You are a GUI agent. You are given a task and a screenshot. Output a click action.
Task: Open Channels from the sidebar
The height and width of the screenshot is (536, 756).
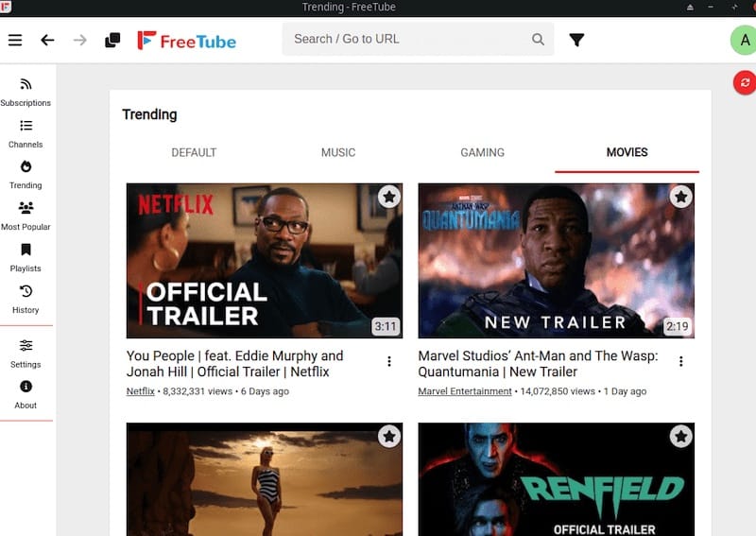26,133
